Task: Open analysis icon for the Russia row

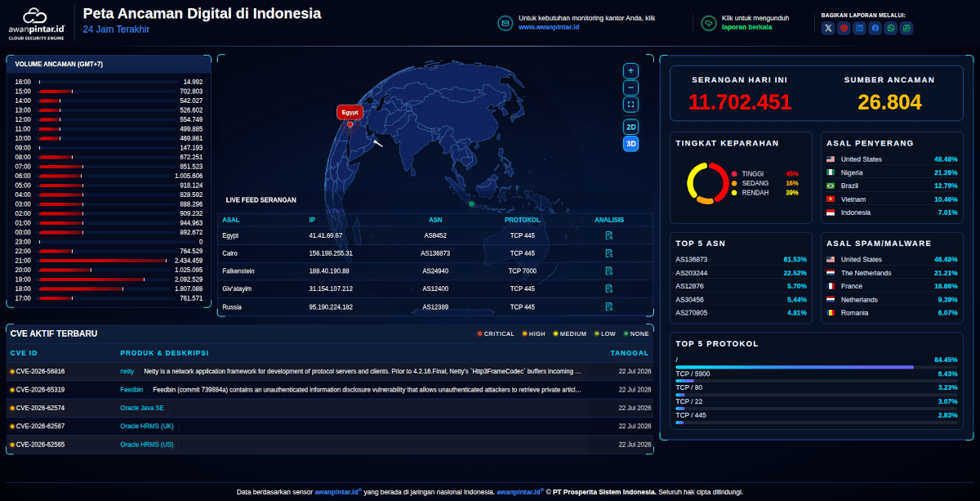Action: [609, 306]
